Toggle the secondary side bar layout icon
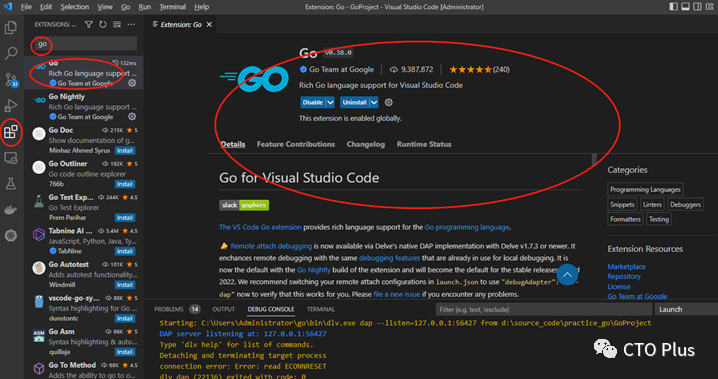718x379 pixels. click(697, 7)
